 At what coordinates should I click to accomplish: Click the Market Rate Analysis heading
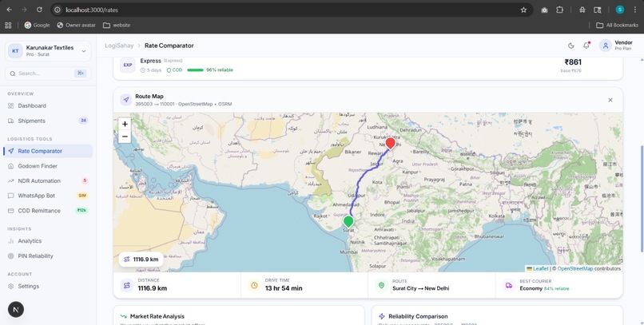click(x=157, y=316)
